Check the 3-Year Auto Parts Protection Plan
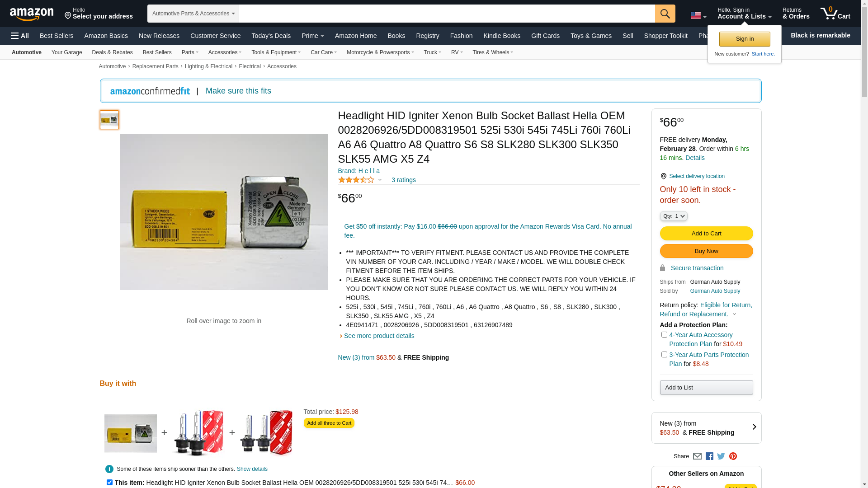The image size is (868, 488). click(x=664, y=355)
